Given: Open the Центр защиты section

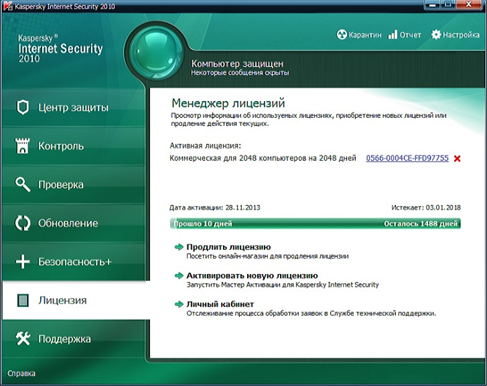Looking at the screenshot, I should point(74,107).
